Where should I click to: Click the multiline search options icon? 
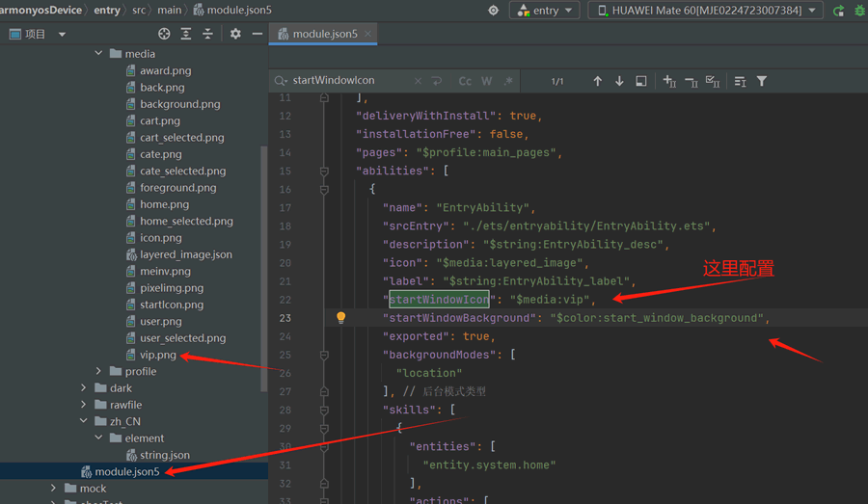point(740,81)
